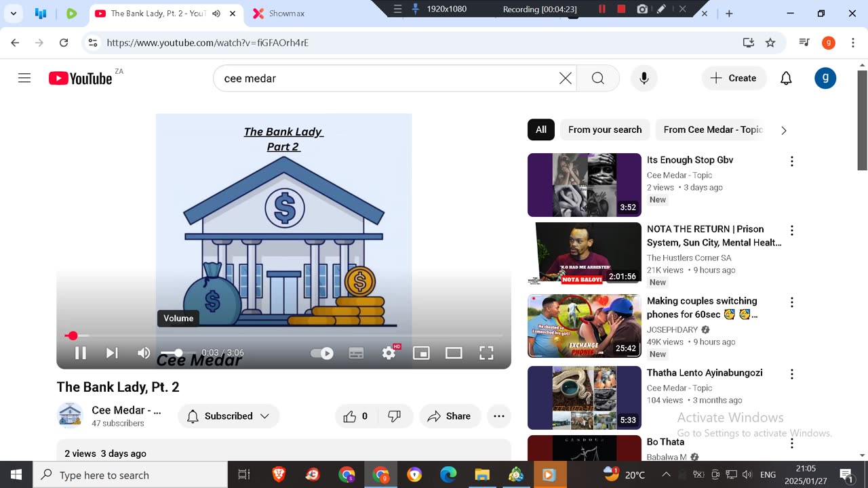This screenshot has width=868, height=488.
Task: View site information icon in address bar
Action: (x=93, y=43)
